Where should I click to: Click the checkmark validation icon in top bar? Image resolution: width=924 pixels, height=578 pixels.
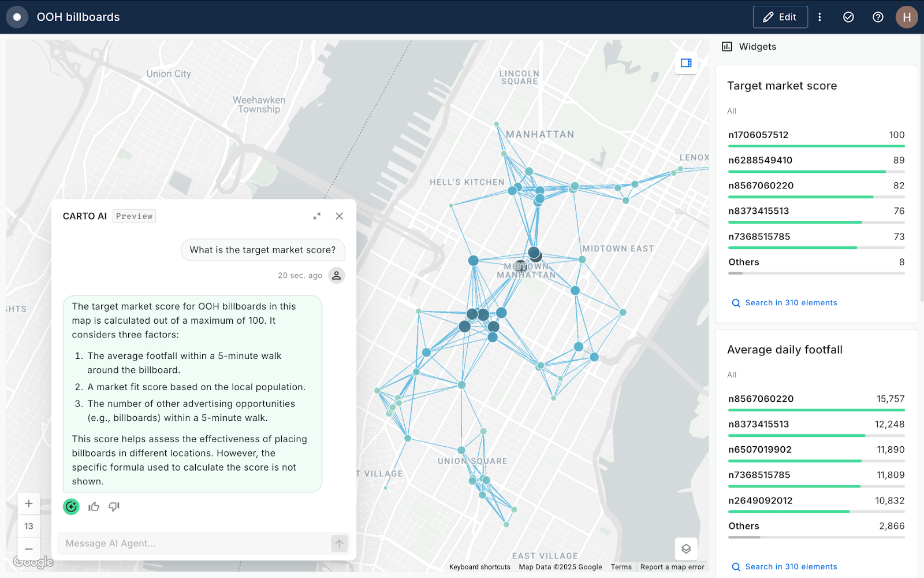click(x=848, y=17)
